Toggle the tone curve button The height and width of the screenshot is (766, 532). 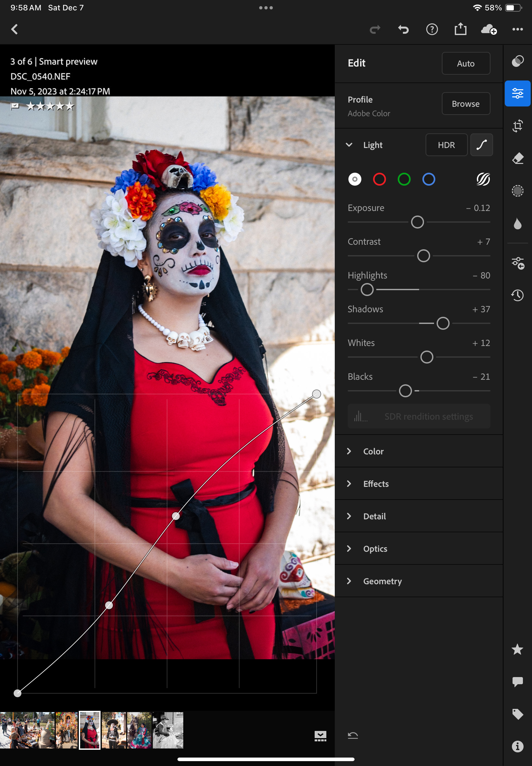coord(481,145)
